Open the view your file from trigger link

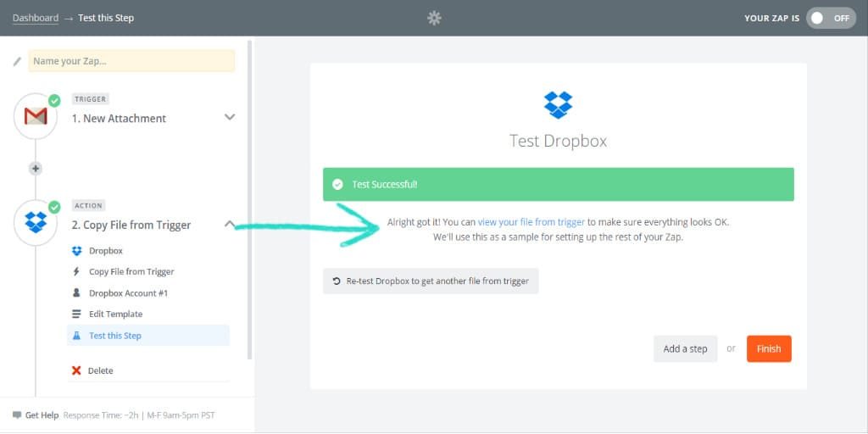pyautogui.click(x=531, y=222)
